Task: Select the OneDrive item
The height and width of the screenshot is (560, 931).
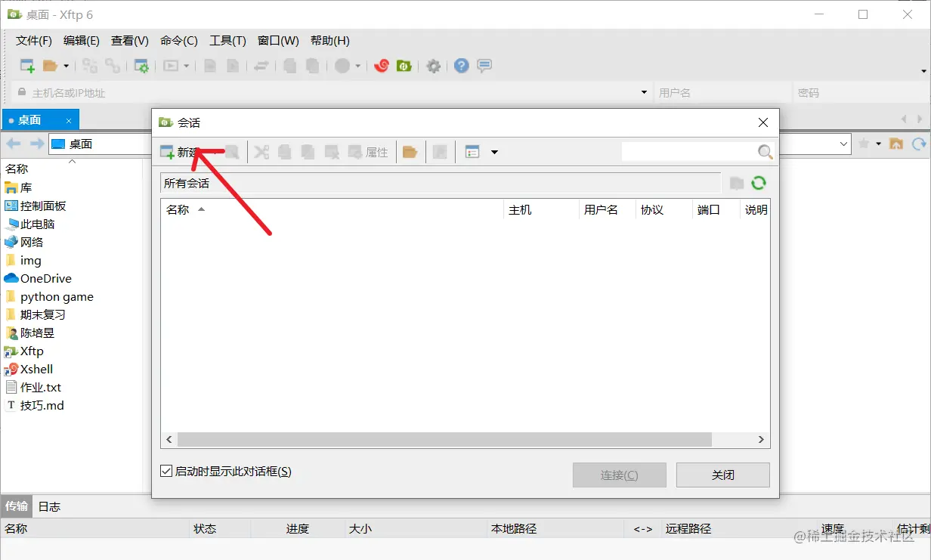Action: coord(38,278)
